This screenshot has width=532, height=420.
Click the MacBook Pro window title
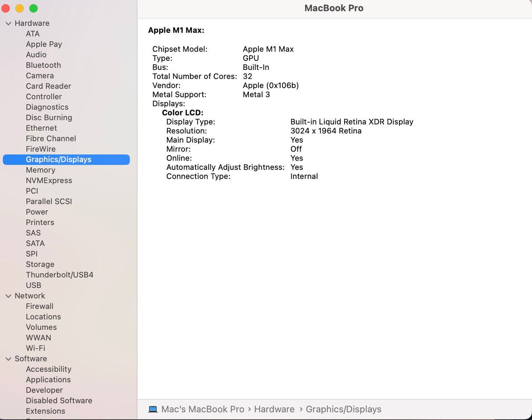pos(334,8)
